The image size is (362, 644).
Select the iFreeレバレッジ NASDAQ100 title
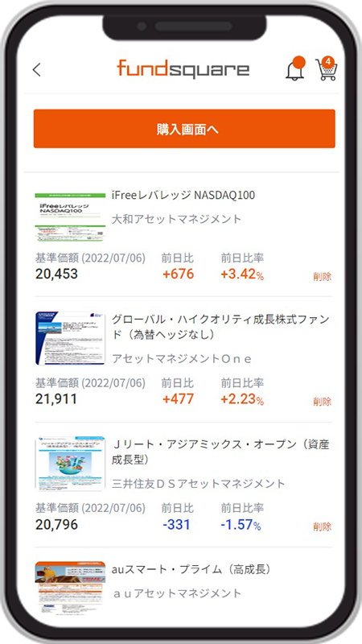tap(183, 195)
